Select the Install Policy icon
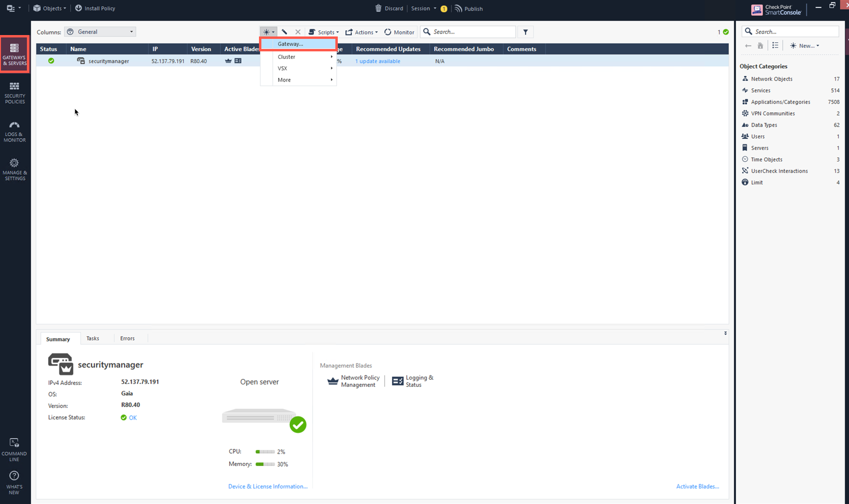This screenshot has height=504, width=849. 78,8
